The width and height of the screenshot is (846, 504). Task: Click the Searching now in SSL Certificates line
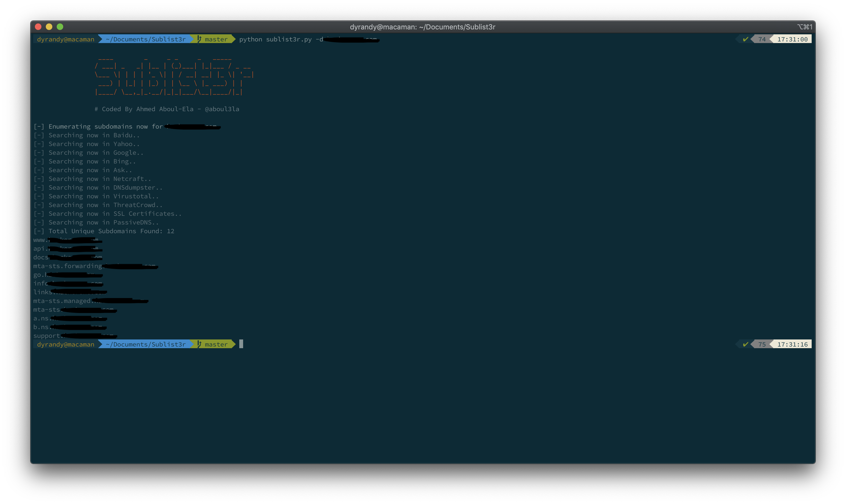108,214
